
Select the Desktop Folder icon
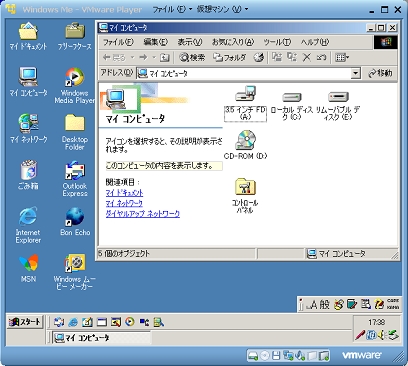75,132
